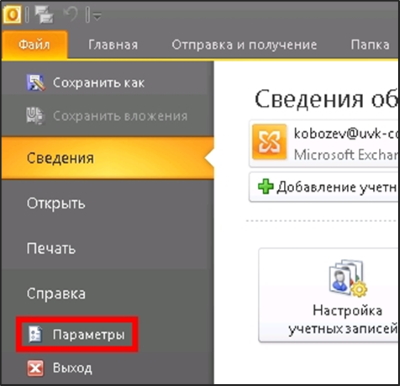Open the Файл tab
400x386 pixels.
pyautogui.click(x=34, y=45)
